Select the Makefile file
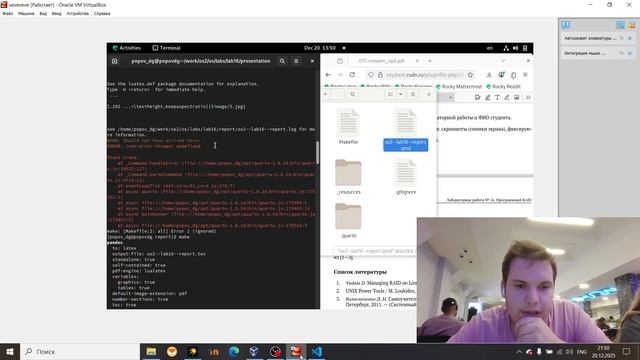This screenshot has width=640, height=360. (348, 127)
